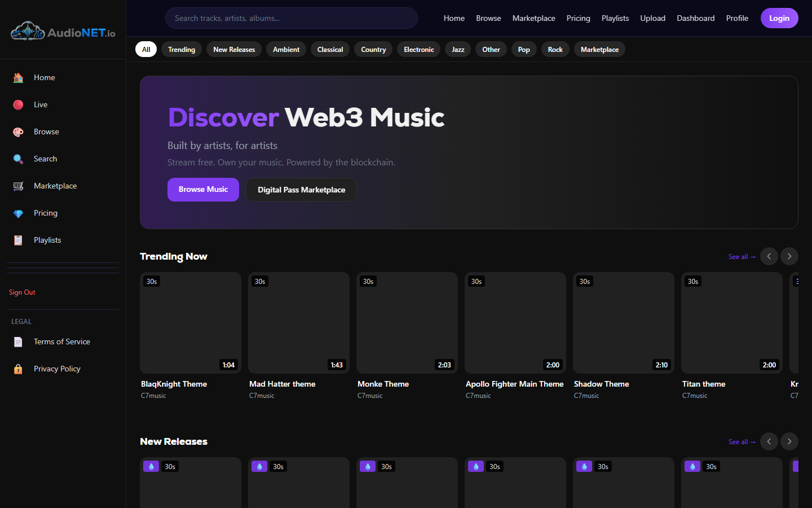Open the BlaqKnight Theme track thumbnail
The height and width of the screenshot is (508, 812).
[x=191, y=323]
